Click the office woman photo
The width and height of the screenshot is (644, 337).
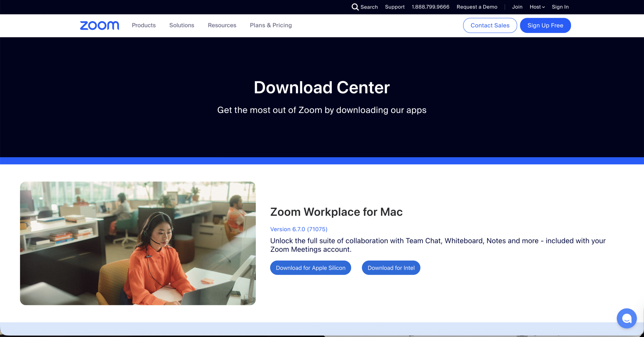click(138, 243)
